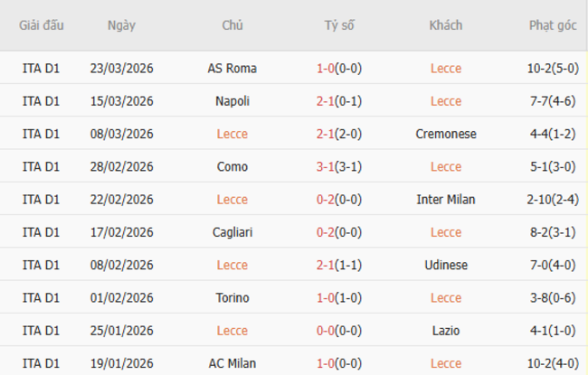Viewport: 588px width, 375px height.
Task: Open the Napoli team link
Action: 232,101
